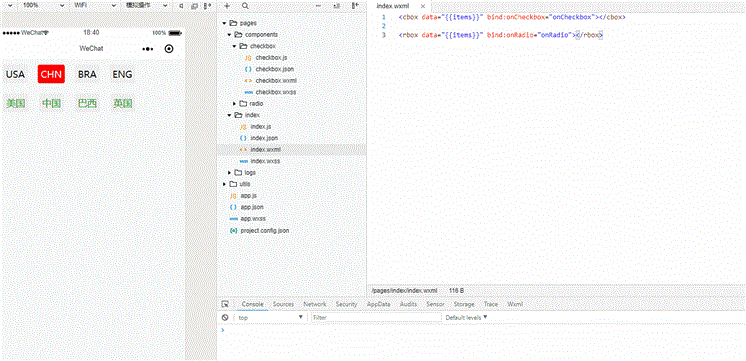746x361 pixels.
Task: Click the app.js file icon
Action: pyautogui.click(x=233, y=195)
